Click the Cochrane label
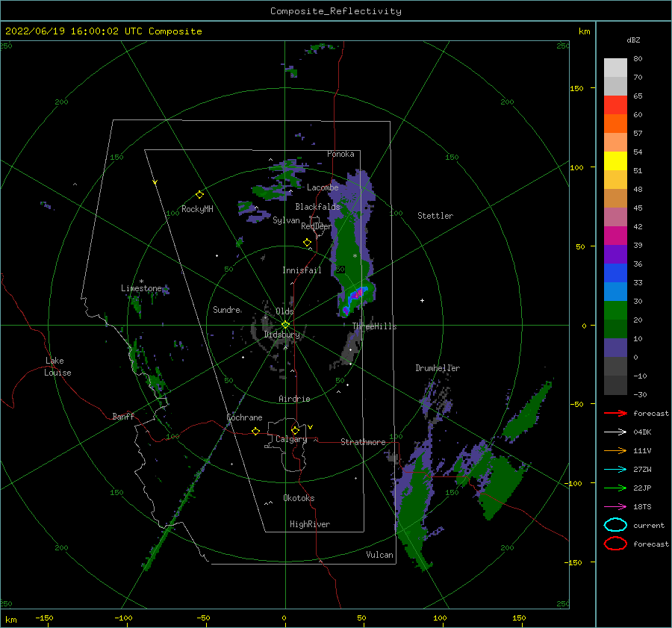This screenshot has height=628, width=672. pos(244,417)
